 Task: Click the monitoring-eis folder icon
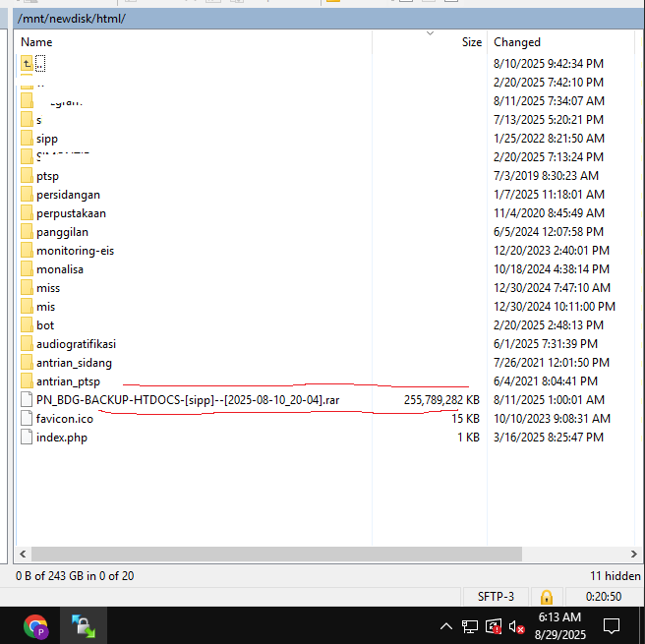27,250
